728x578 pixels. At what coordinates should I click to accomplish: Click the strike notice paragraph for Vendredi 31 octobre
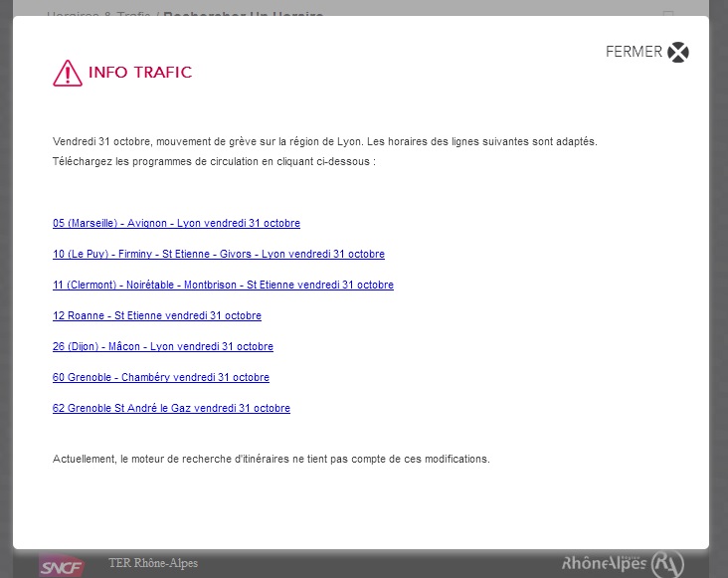pos(324,142)
